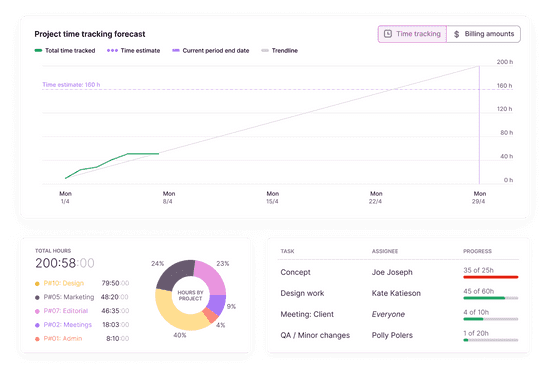The image size is (550, 371).
Task: Click the Time estimate: 160 h label
Action: point(71,85)
